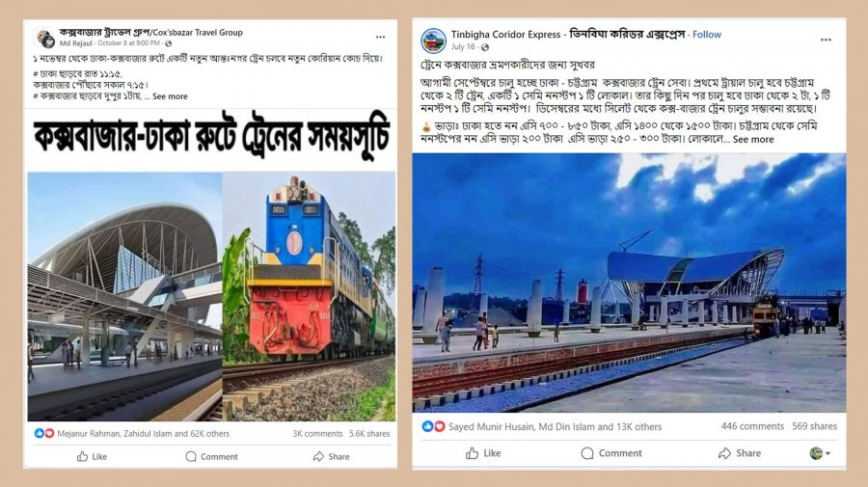Screen dimensions: 868x487
Task: Open the three-dot menu on Cox'sbazar Travel Group post
Action: point(380,37)
